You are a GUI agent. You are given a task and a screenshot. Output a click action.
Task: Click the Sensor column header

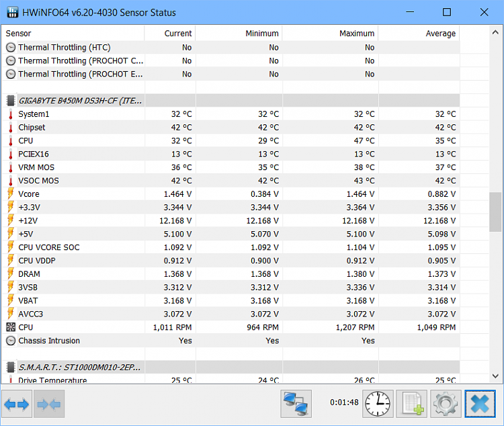73,34
